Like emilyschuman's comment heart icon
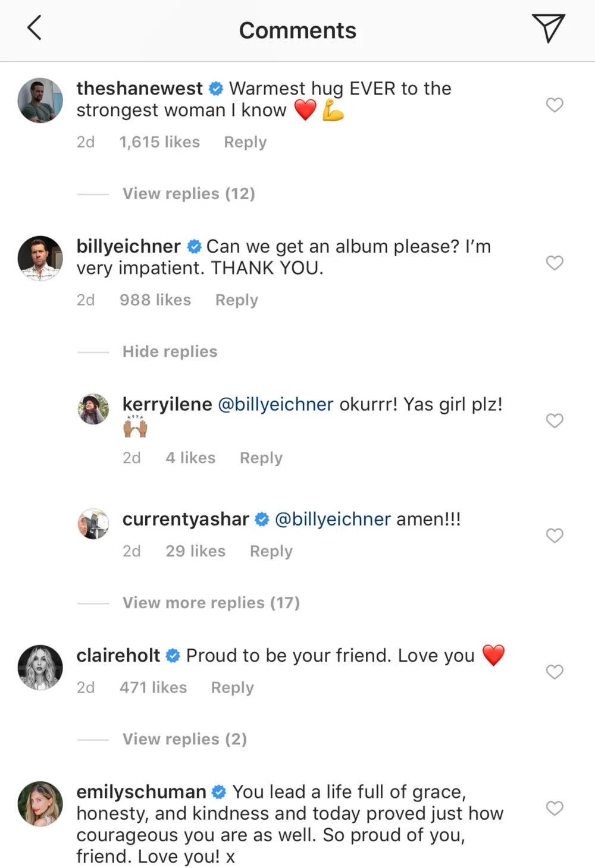 tap(555, 808)
